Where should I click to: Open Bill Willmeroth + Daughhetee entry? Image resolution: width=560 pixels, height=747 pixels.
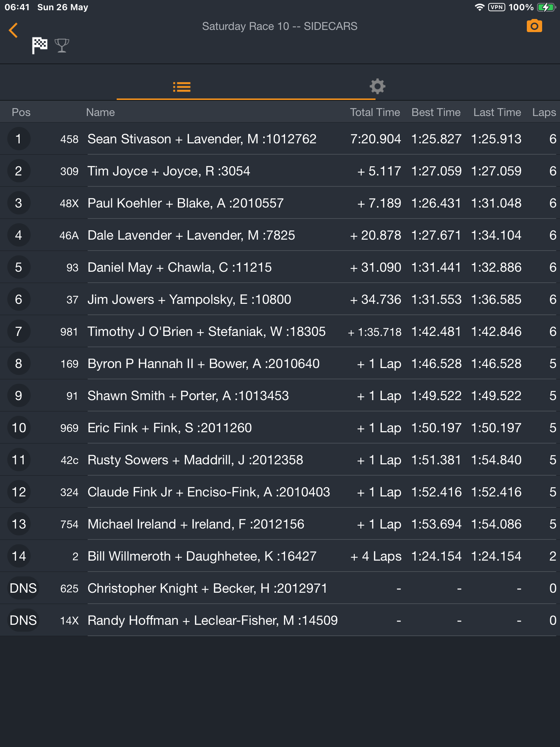[202, 556]
